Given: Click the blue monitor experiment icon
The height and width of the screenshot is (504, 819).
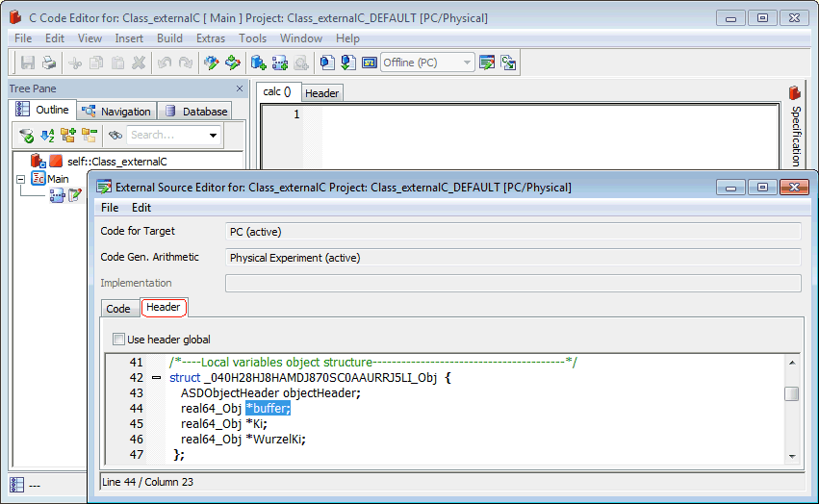Looking at the screenshot, I should click(370, 63).
